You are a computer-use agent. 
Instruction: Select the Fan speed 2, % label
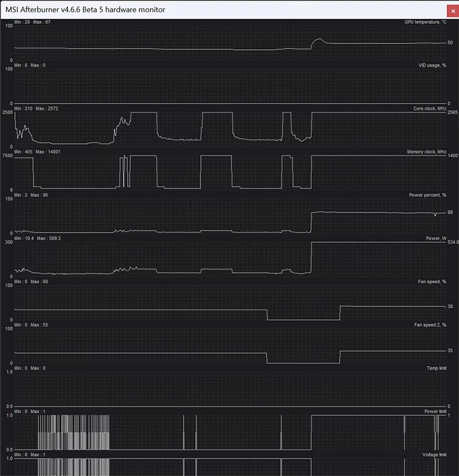(x=430, y=325)
